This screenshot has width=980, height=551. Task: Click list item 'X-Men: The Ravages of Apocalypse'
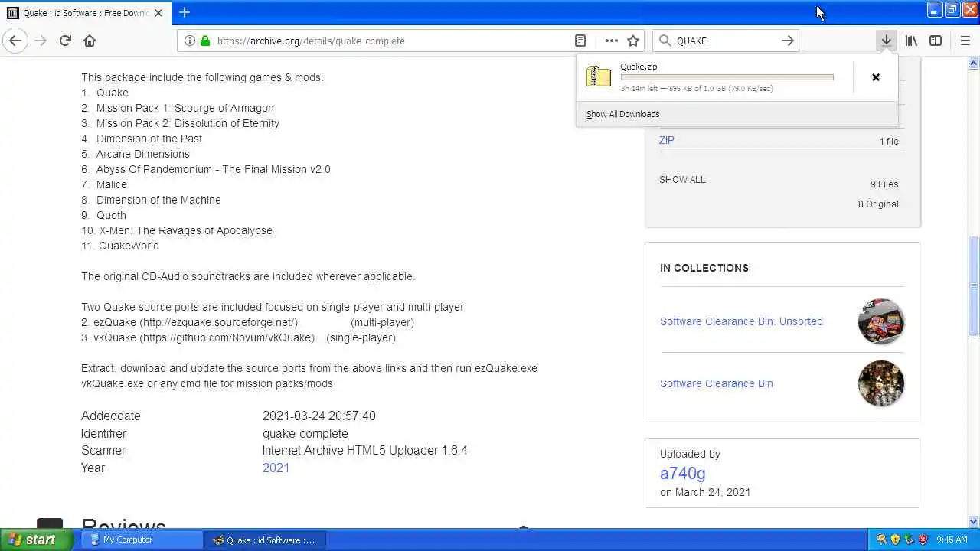(185, 230)
